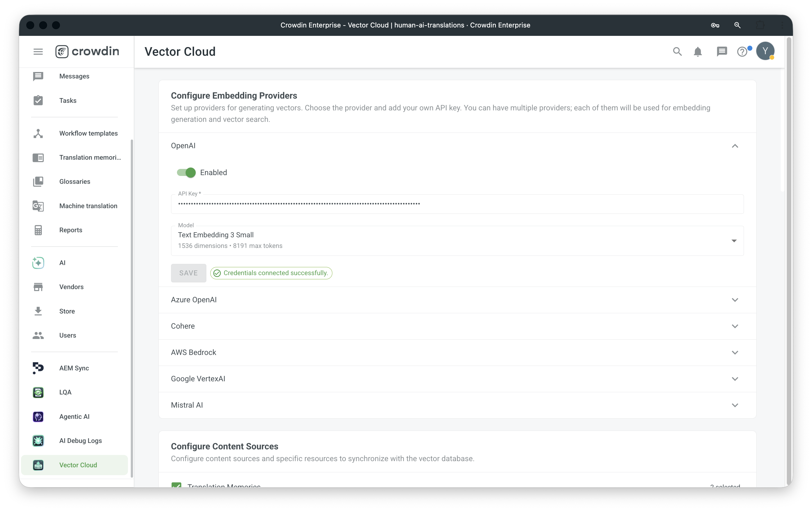Click the Workflow templates icon
Image resolution: width=812 pixels, height=511 pixels.
[38, 133]
